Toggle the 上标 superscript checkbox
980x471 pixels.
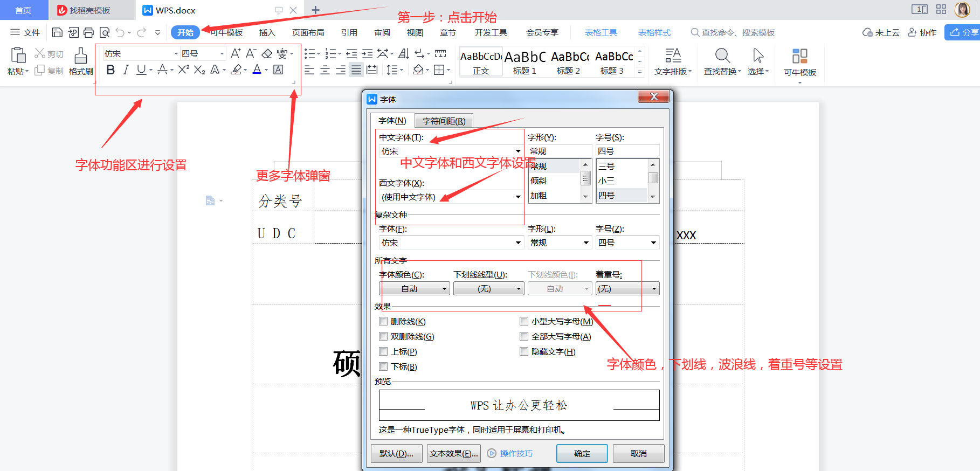point(383,352)
